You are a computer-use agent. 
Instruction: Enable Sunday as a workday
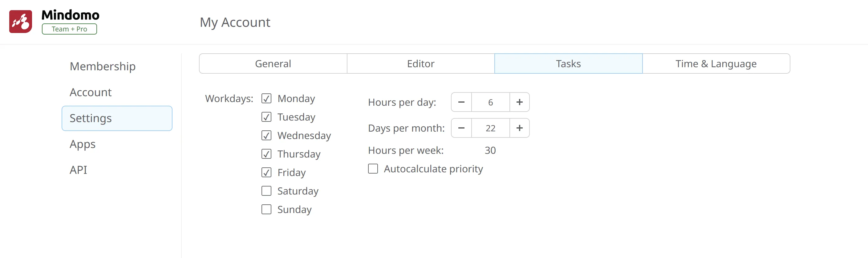point(266,209)
